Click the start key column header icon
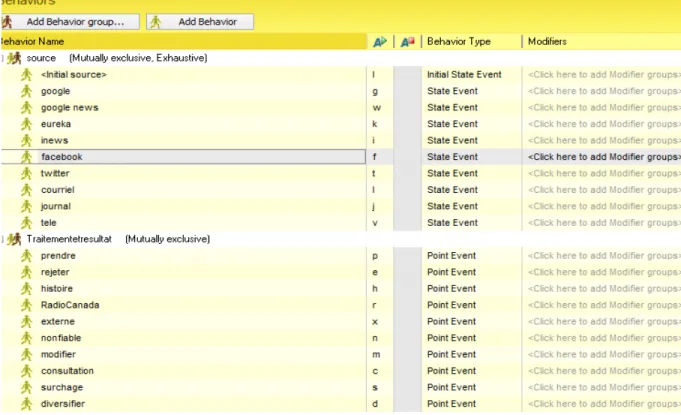Viewport: 681px width, 415px height. (380, 42)
